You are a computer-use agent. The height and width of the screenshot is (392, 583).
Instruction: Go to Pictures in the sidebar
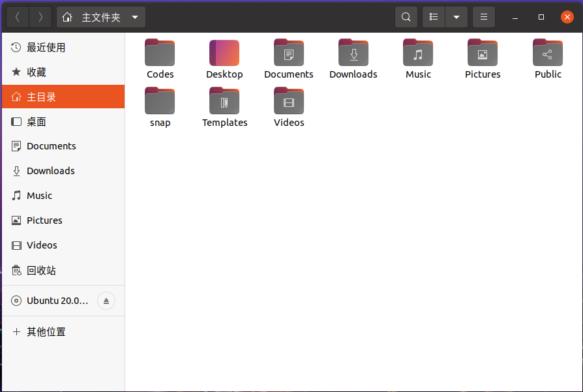point(63,220)
